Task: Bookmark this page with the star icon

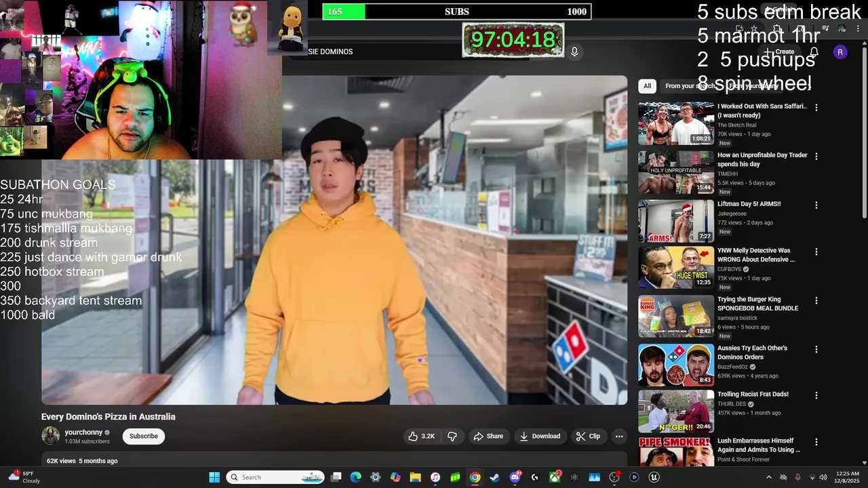Action: (x=754, y=29)
